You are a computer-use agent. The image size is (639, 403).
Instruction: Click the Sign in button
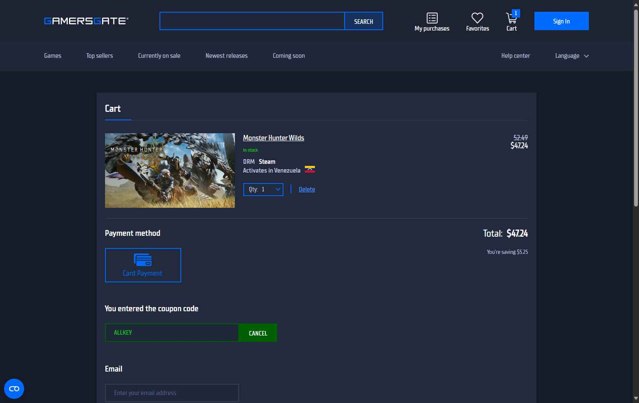click(561, 21)
